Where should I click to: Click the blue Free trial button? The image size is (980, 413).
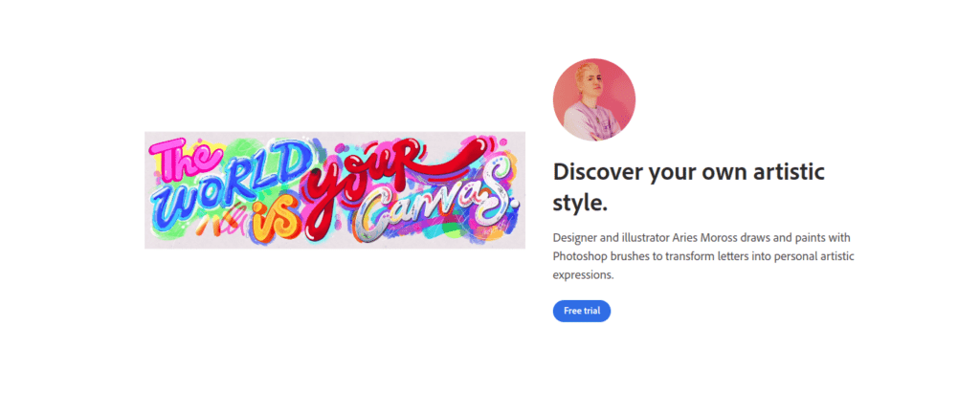pyautogui.click(x=581, y=311)
